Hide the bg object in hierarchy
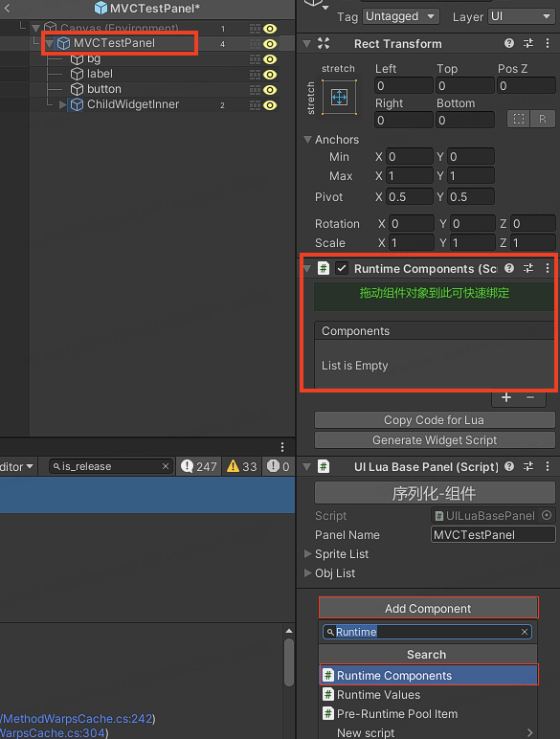 (270, 59)
